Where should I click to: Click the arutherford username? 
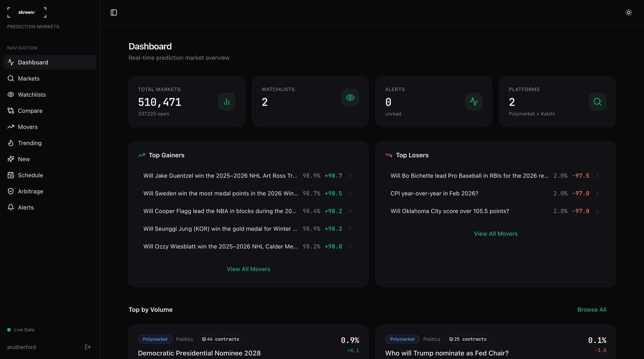[x=21, y=347]
